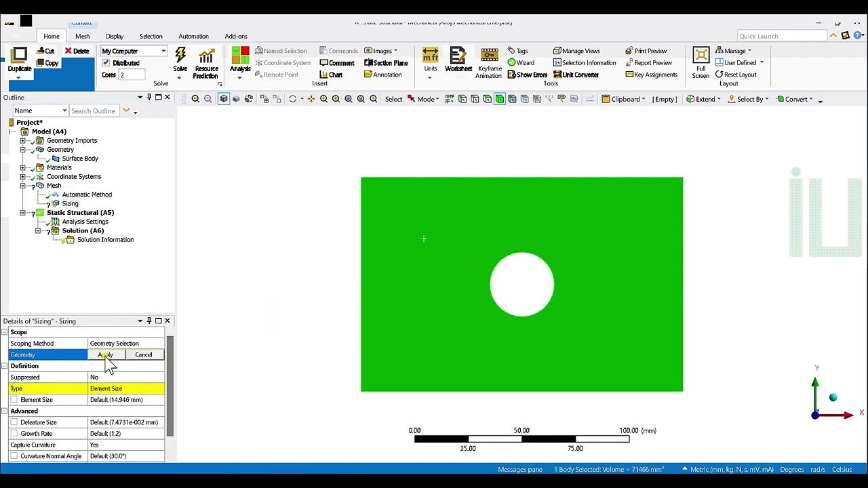Expand the Geometry Imports node

[22, 140]
